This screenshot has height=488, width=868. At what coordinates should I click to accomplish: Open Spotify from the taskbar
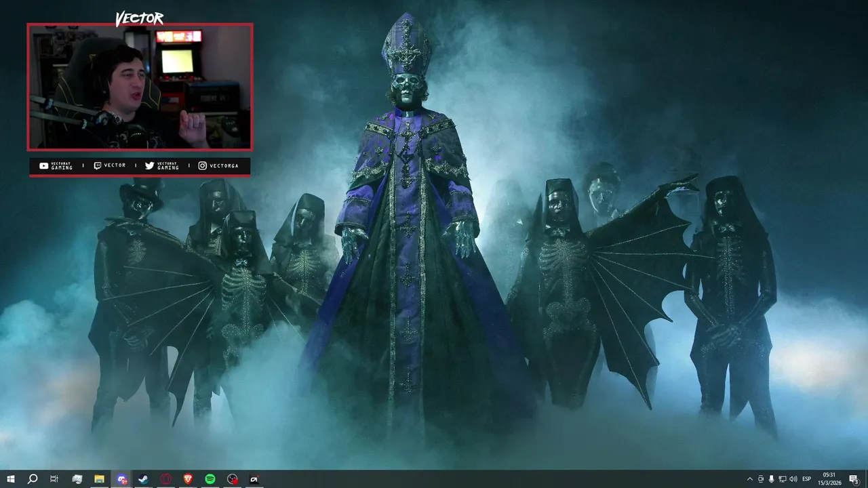[210, 479]
